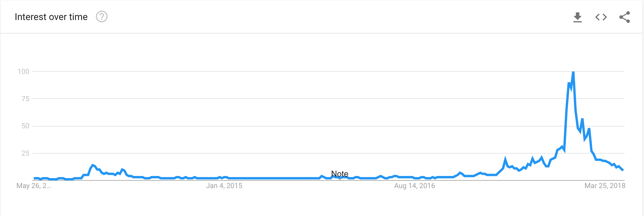This screenshot has width=644, height=216.
Task: Click the truncated "May 26, 2..." date label
Action: [33, 186]
